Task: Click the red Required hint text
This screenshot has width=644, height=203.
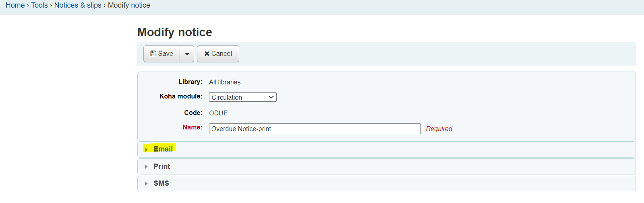Action: (439, 129)
